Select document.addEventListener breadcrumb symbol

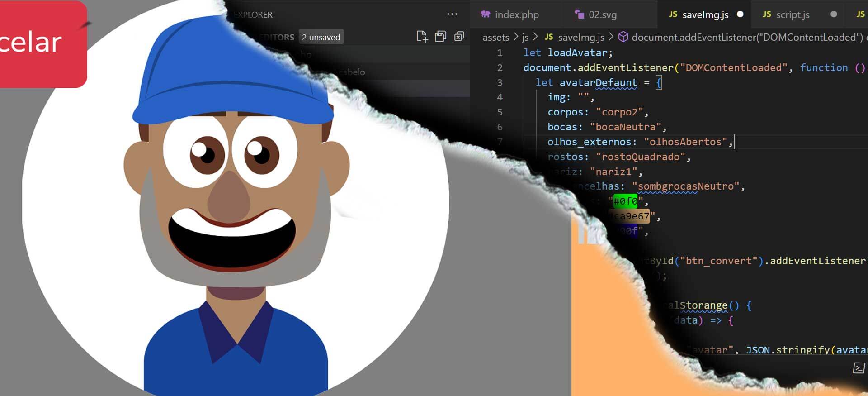[x=747, y=37]
